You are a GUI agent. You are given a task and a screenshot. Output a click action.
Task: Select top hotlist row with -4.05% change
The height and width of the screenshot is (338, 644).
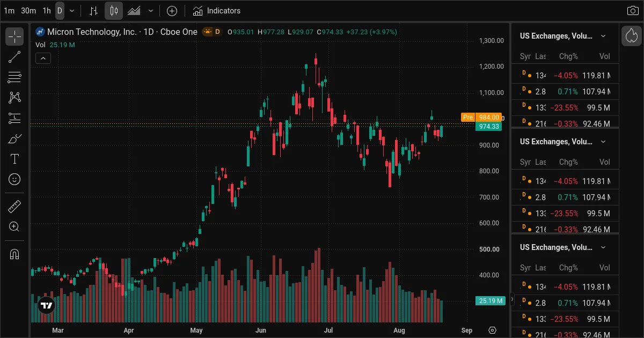point(565,76)
